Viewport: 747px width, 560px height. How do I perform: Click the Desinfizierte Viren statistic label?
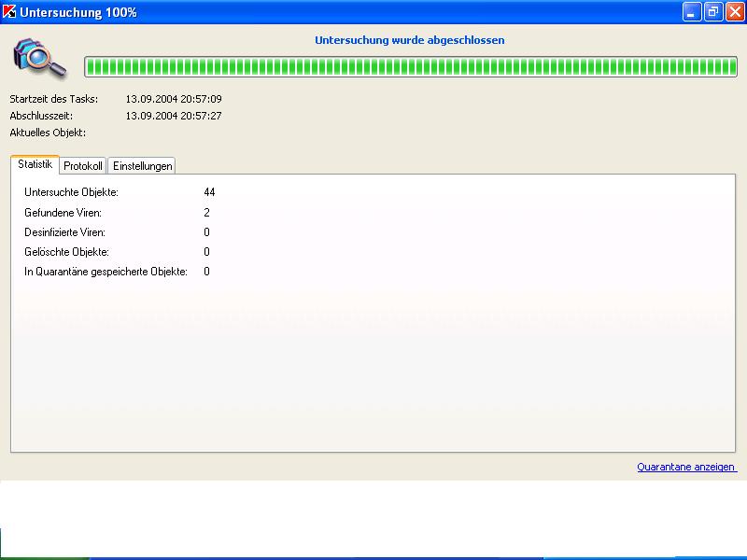coord(64,232)
